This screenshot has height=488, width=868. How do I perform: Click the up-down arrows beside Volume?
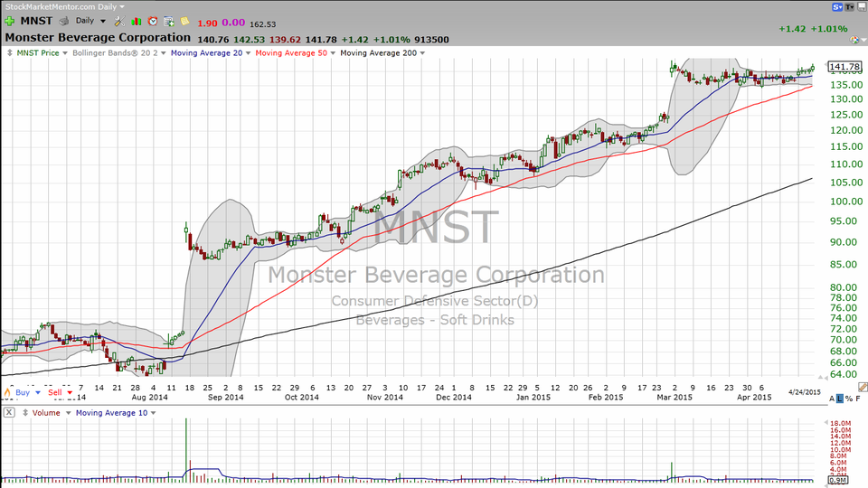[x=25, y=413]
